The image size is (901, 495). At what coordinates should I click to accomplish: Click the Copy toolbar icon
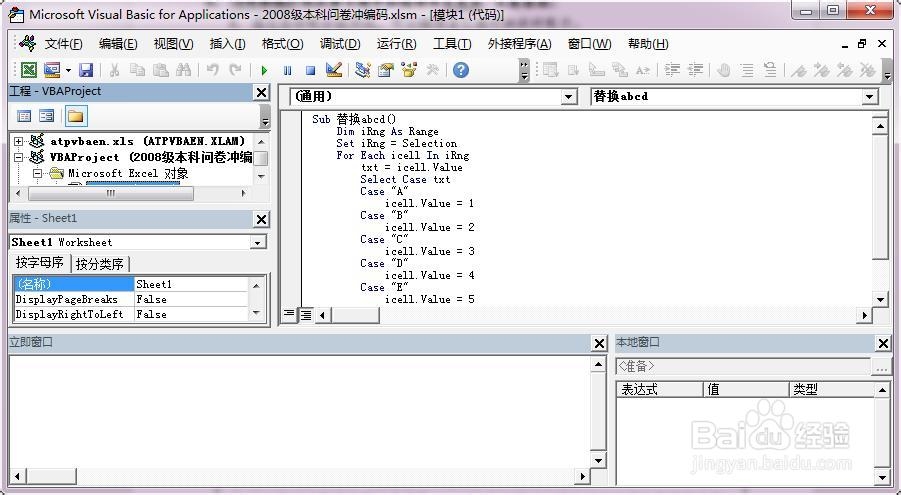coord(137,70)
